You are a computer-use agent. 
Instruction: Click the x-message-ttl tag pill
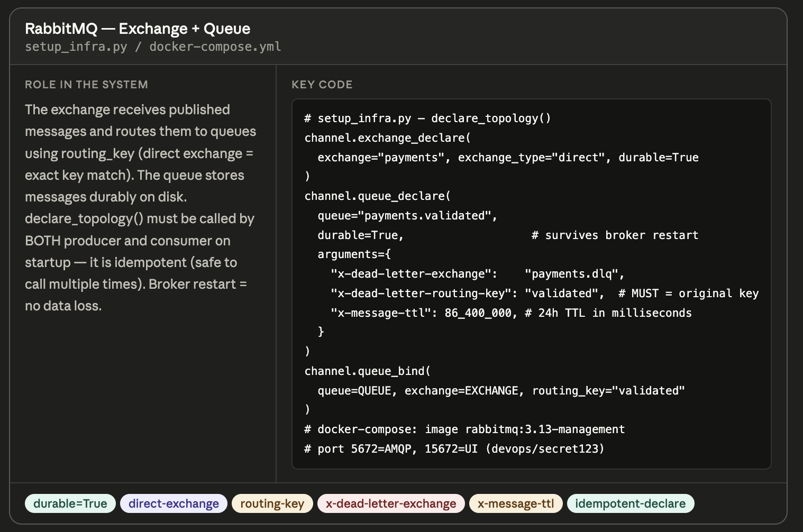[x=516, y=503]
